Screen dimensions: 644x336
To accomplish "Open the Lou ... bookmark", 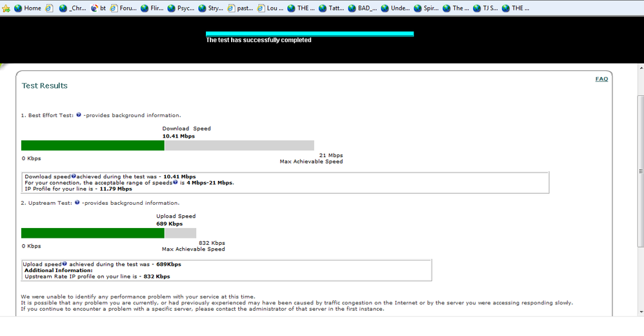I will click(270, 8).
